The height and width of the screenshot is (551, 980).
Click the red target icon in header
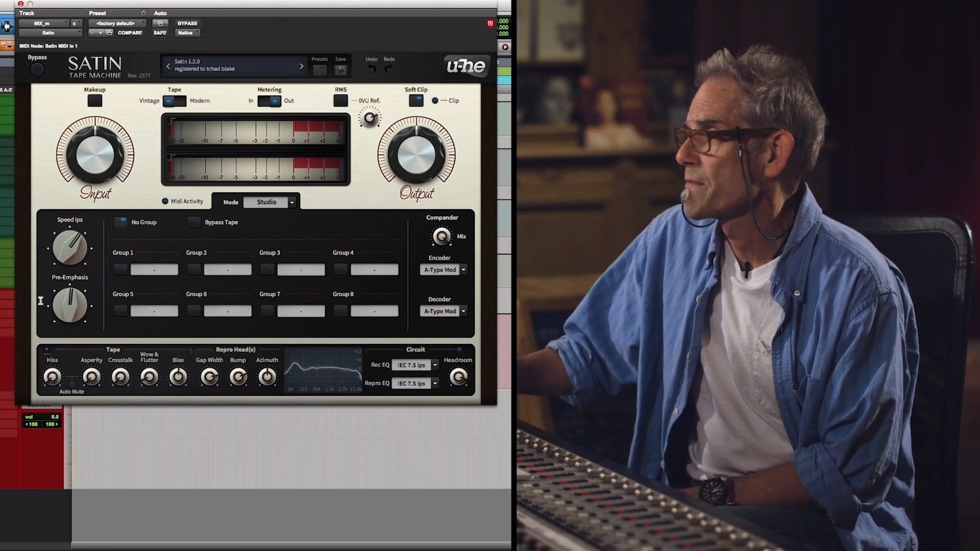pos(490,23)
